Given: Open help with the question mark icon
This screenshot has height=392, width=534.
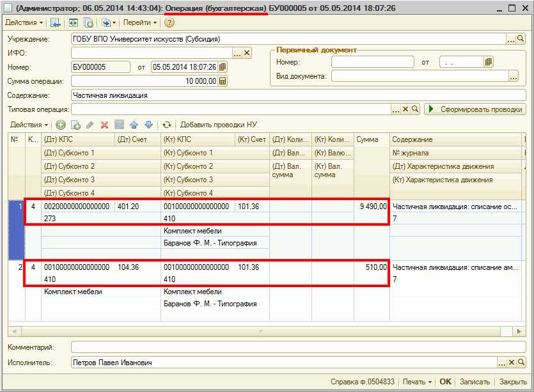Looking at the screenshot, I should (x=169, y=23).
